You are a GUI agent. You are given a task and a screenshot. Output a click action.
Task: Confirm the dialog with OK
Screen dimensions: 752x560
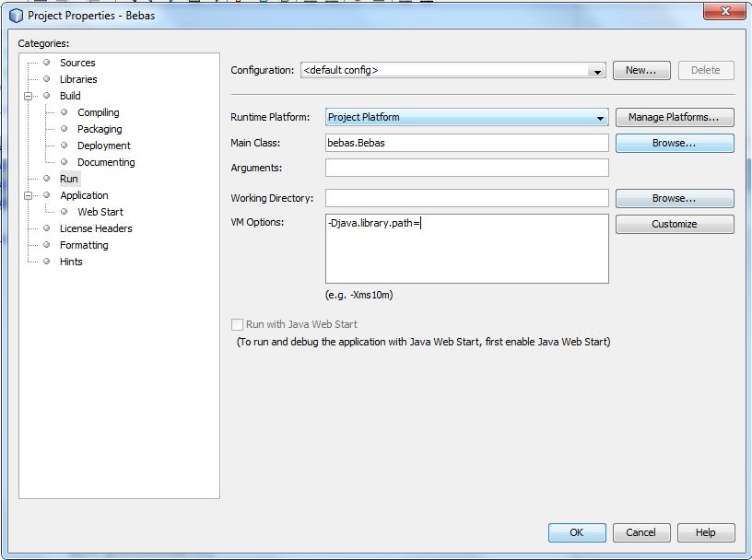[577, 532]
